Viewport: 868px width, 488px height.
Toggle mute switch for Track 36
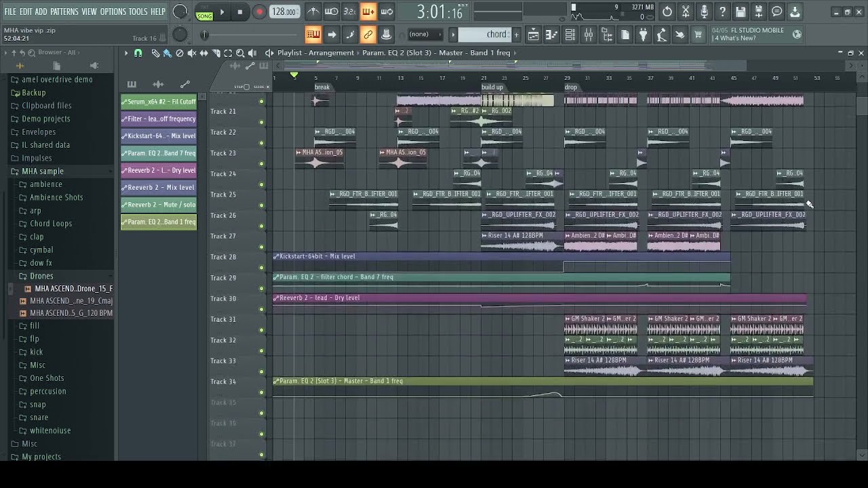coord(262,434)
